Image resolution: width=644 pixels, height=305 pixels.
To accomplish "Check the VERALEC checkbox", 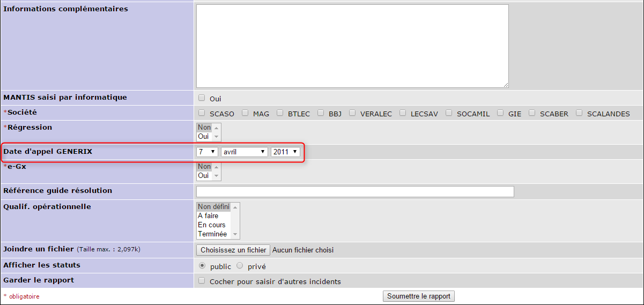I will coord(352,113).
